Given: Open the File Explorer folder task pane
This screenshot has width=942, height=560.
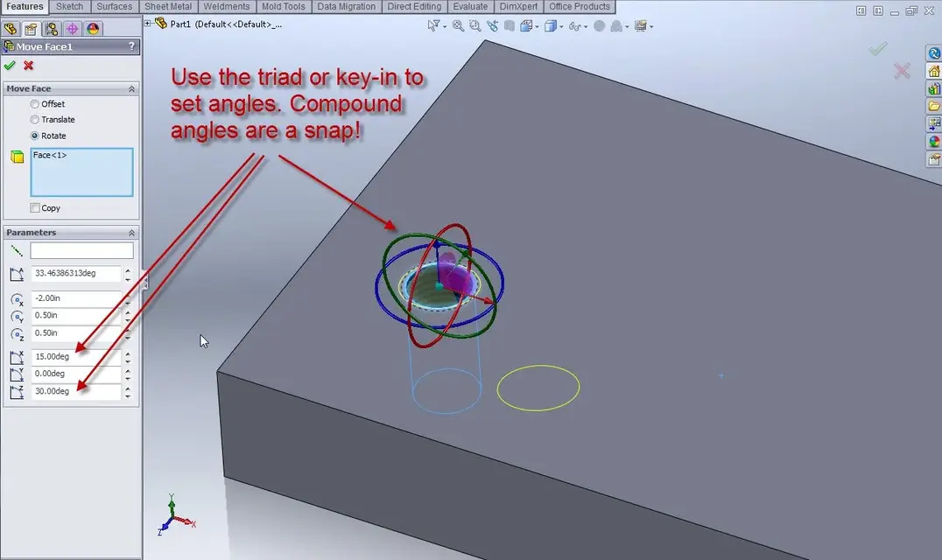Looking at the screenshot, I should (933, 106).
